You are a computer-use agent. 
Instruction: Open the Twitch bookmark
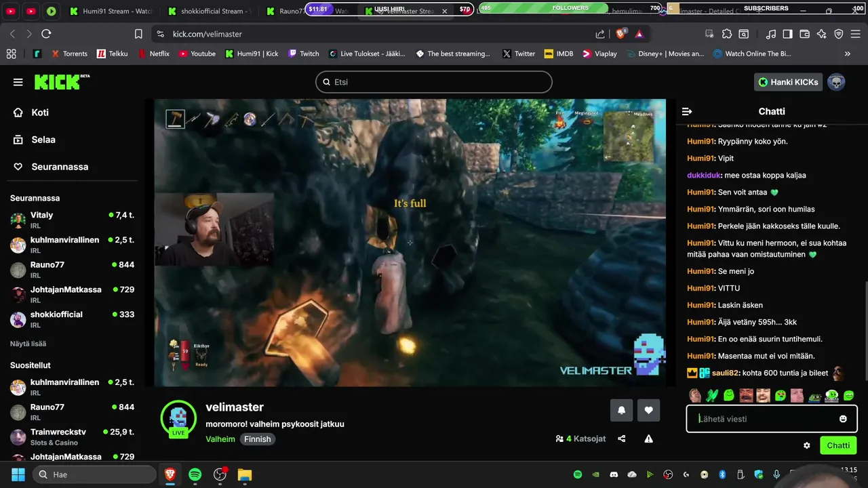[x=303, y=54]
